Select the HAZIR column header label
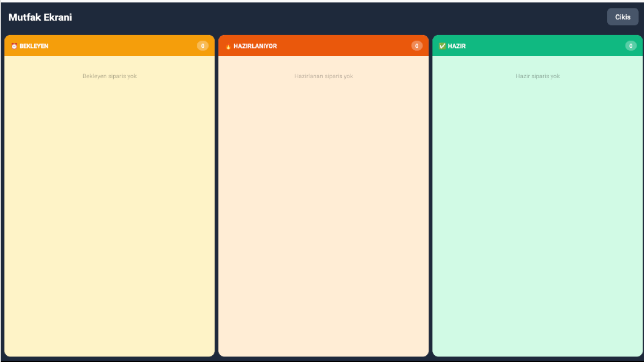644x362 pixels. [x=457, y=46]
